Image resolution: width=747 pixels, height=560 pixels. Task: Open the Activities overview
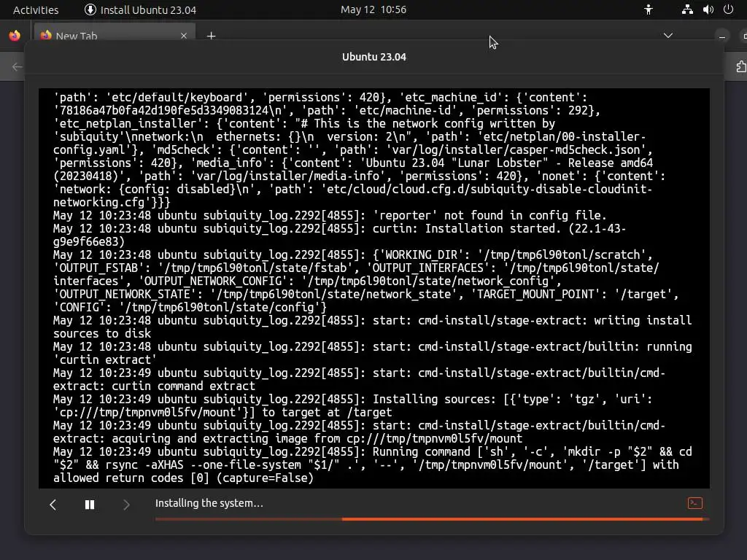tap(36, 9)
